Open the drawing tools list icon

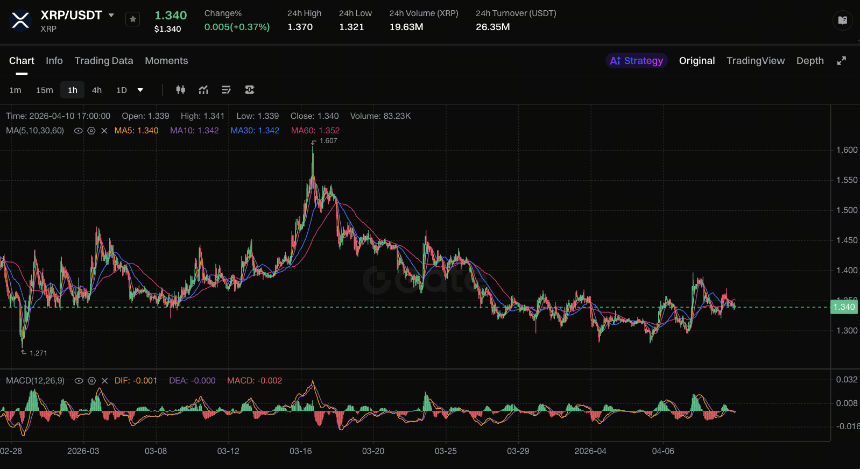[x=226, y=90]
